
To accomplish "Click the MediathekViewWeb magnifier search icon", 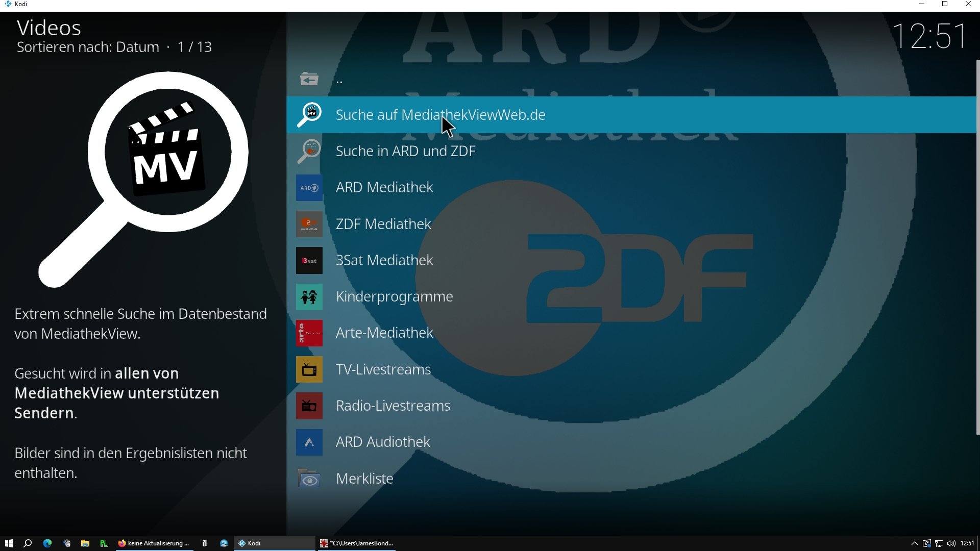I will (309, 115).
